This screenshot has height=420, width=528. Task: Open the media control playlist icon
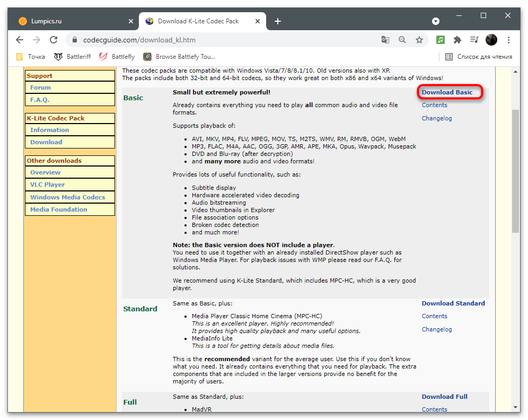pos(474,40)
